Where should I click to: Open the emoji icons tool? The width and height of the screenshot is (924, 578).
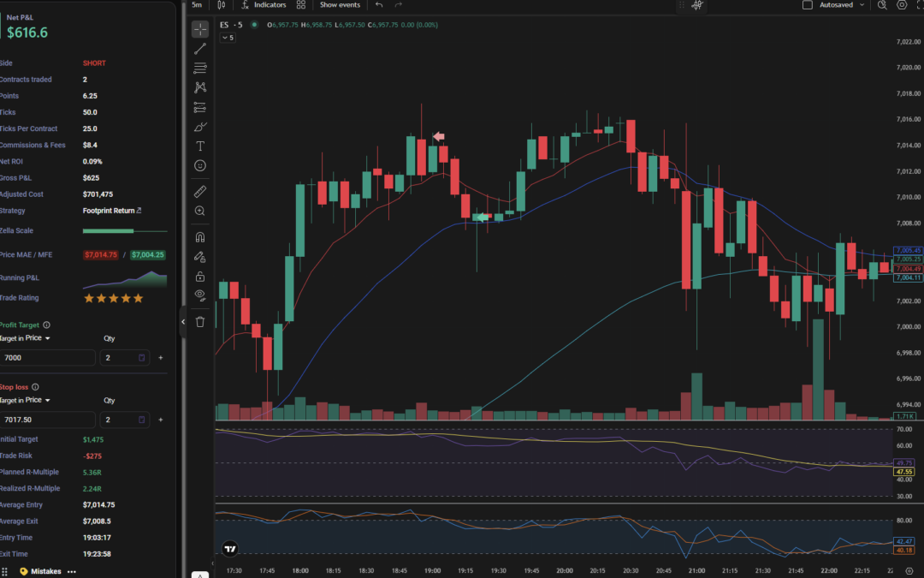pyautogui.click(x=200, y=165)
